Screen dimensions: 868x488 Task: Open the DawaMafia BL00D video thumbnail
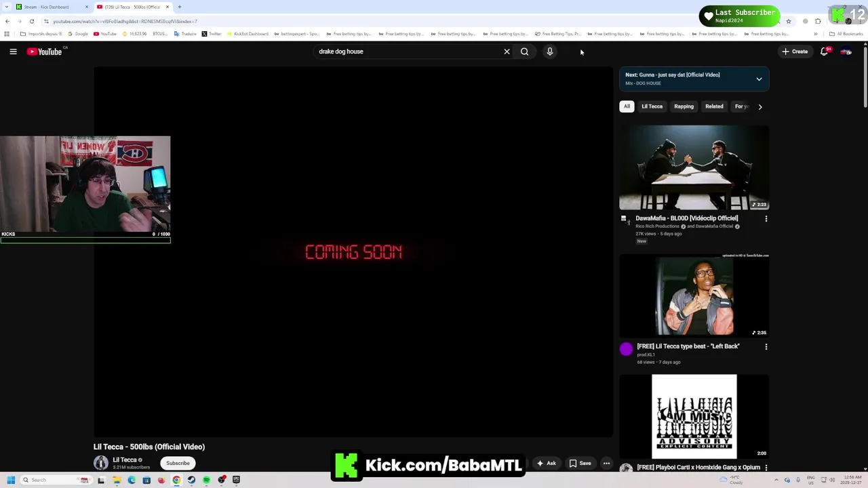pos(694,167)
